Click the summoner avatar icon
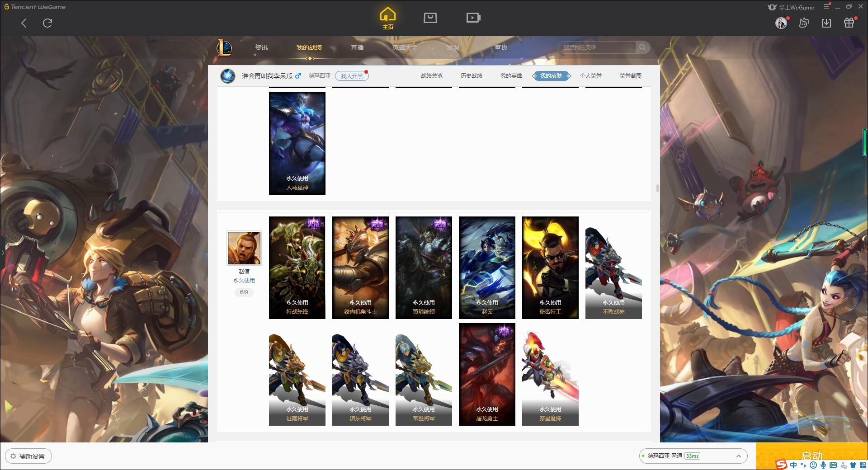The image size is (868, 470). (228, 75)
